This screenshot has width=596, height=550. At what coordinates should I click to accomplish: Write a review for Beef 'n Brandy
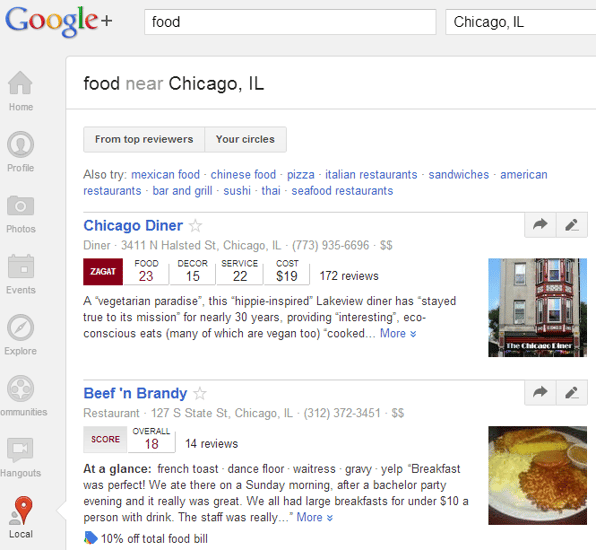click(x=572, y=393)
